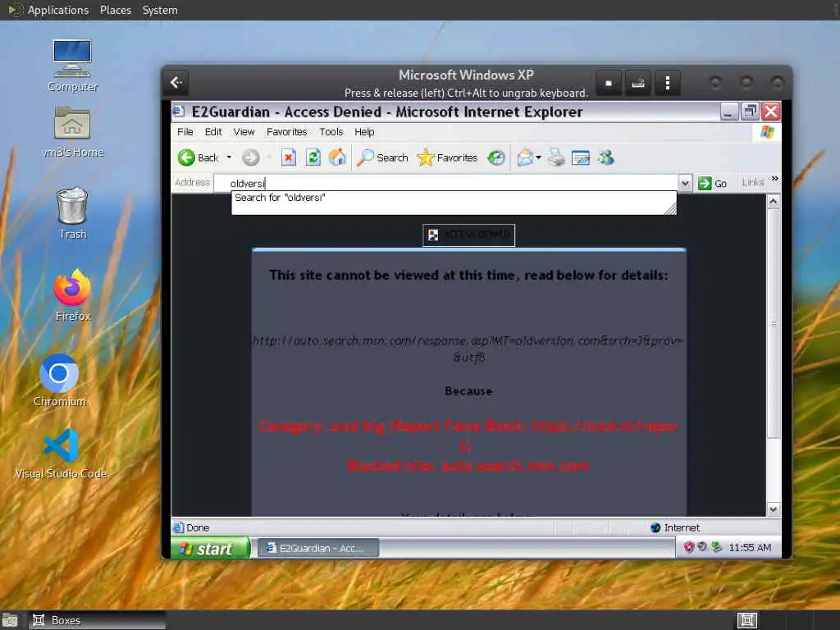Click the IE page icon in title bar
This screenshot has width=840, height=630.
178,111
